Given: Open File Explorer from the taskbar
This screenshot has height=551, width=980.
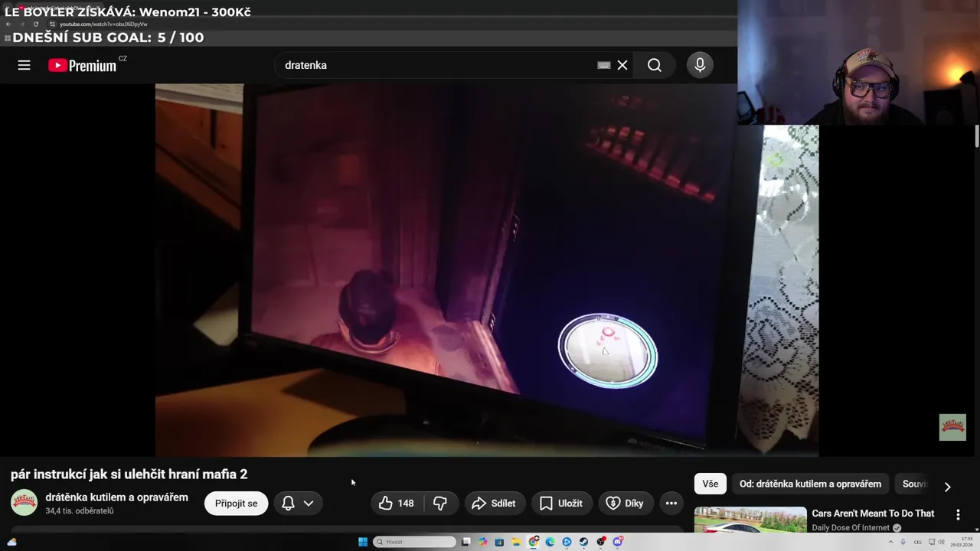Looking at the screenshot, I should 516,542.
